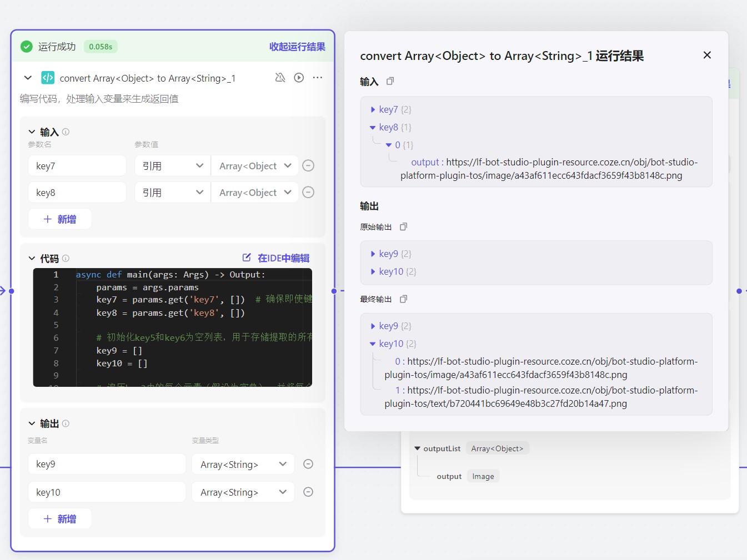This screenshot has height=560, width=747.
Task: Click 收起运行结果 link
Action: click(x=297, y=47)
